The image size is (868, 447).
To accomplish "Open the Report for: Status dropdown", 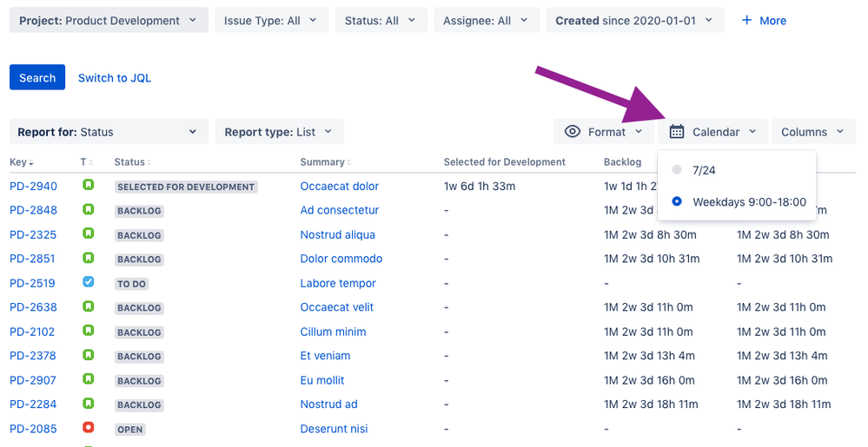I will click(x=109, y=132).
